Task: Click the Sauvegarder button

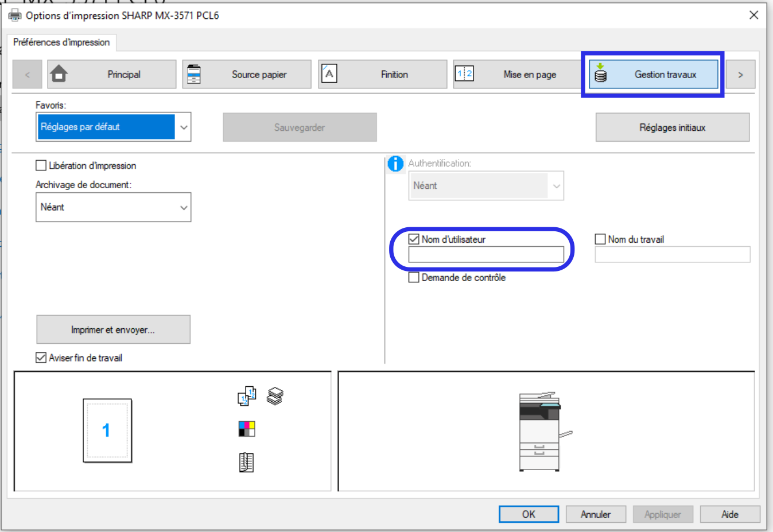Action: 300,127
